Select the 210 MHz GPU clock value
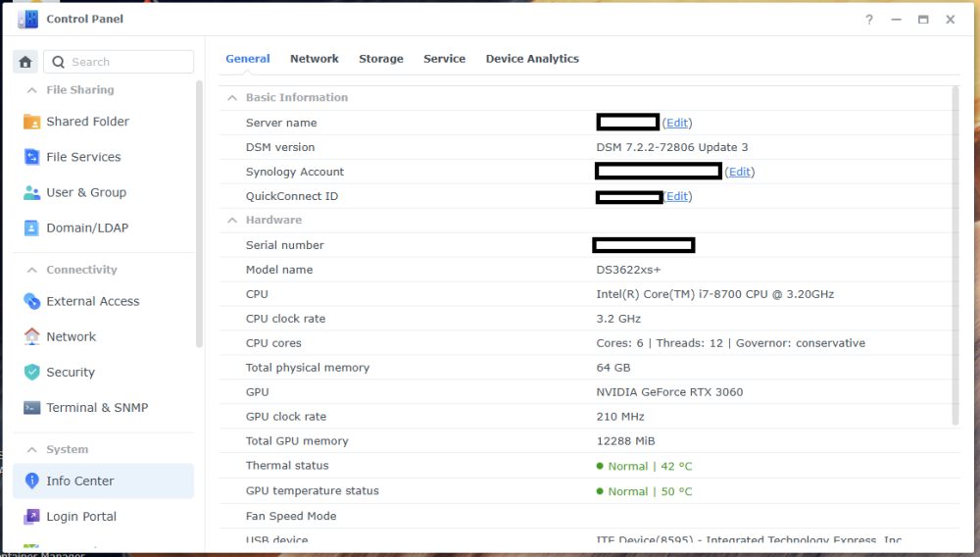The height and width of the screenshot is (557, 980). pos(620,417)
